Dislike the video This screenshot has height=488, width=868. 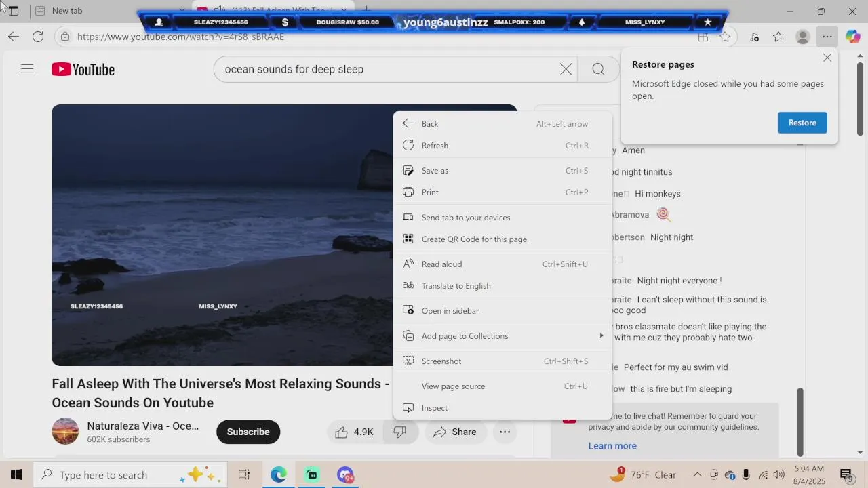coord(400,432)
